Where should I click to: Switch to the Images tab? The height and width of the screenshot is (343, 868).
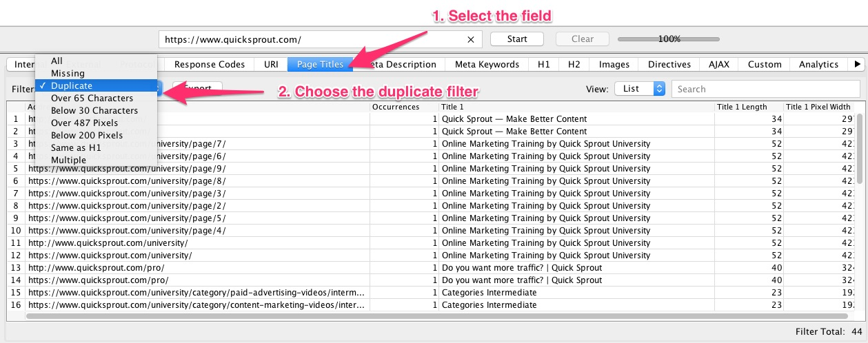click(614, 64)
